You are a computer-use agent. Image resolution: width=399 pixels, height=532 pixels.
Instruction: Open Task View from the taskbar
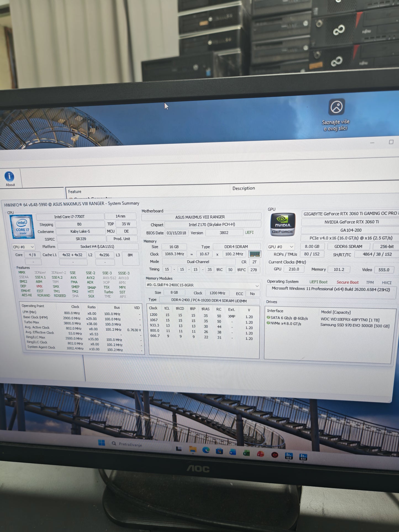(x=179, y=449)
